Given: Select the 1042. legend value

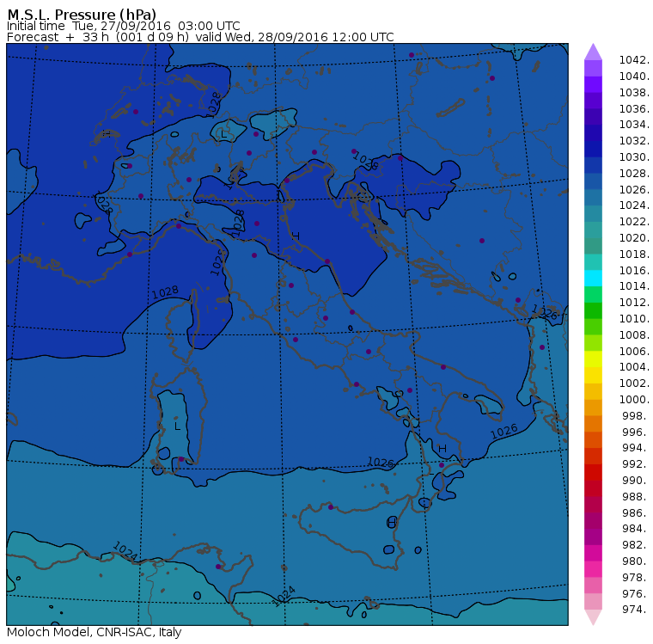Looking at the screenshot, I should [634, 60].
